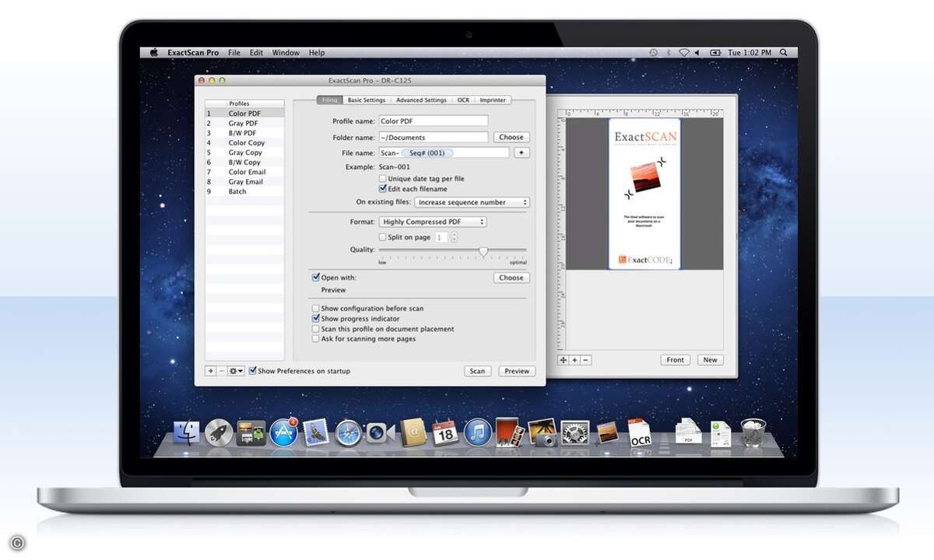The width and height of the screenshot is (934, 560).
Task: Switch to the Imprinter tab
Action: [x=493, y=100]
